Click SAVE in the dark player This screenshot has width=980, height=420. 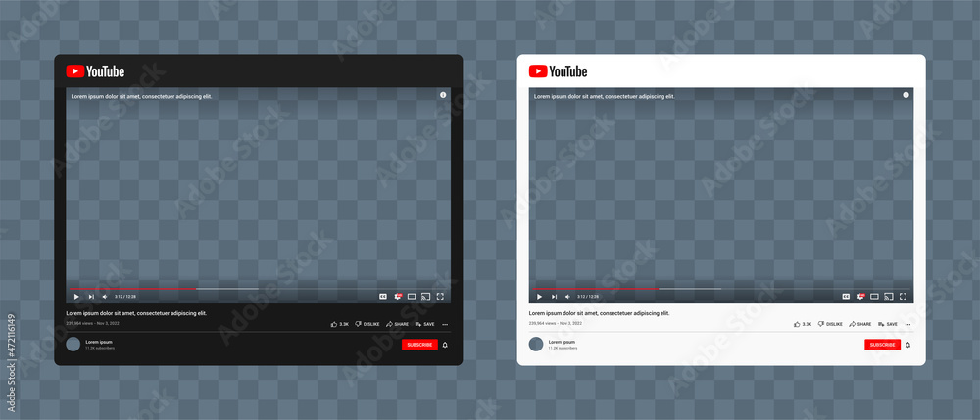click(425, 324)
